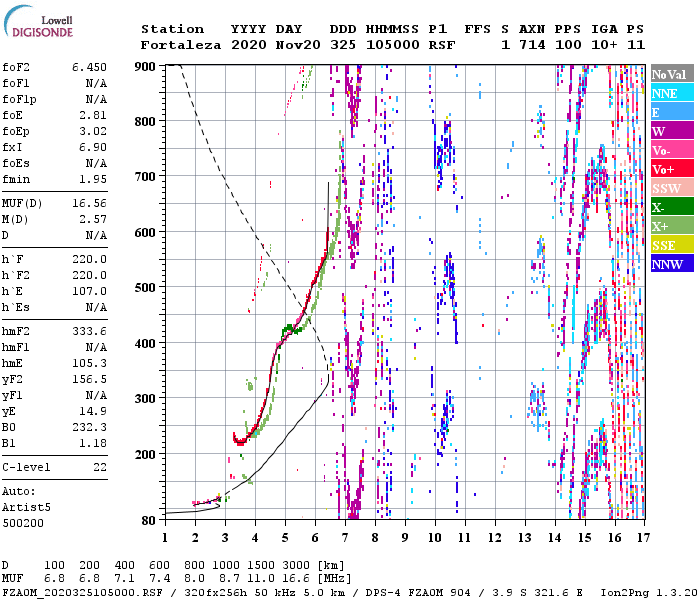Click the h`E value 107.0
The image size is (700, 600).
(x=89, y=291)
